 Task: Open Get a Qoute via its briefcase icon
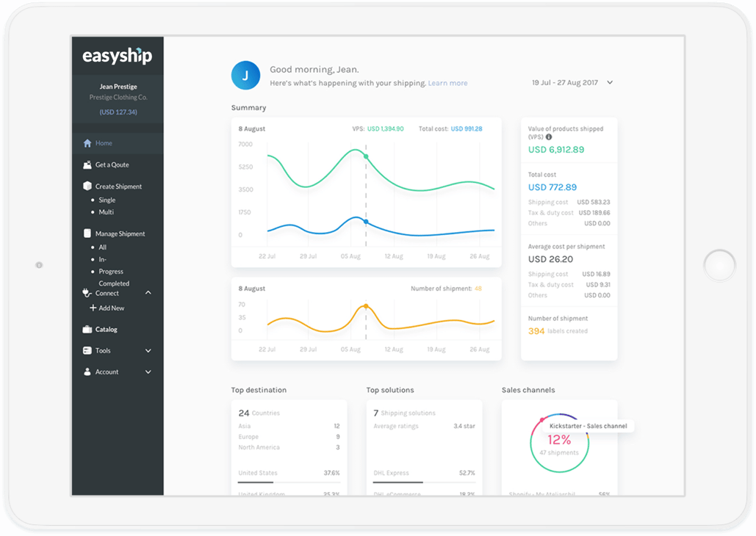click(x=87, y=164)
